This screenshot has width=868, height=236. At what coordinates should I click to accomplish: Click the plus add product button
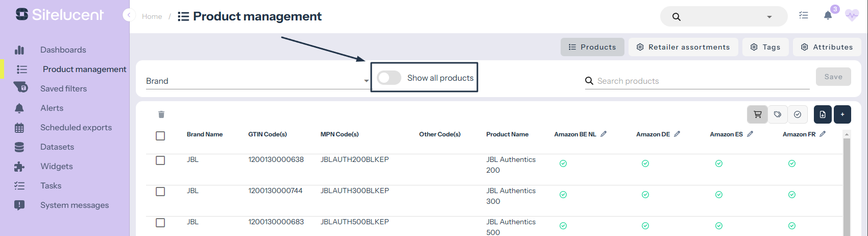842,114
